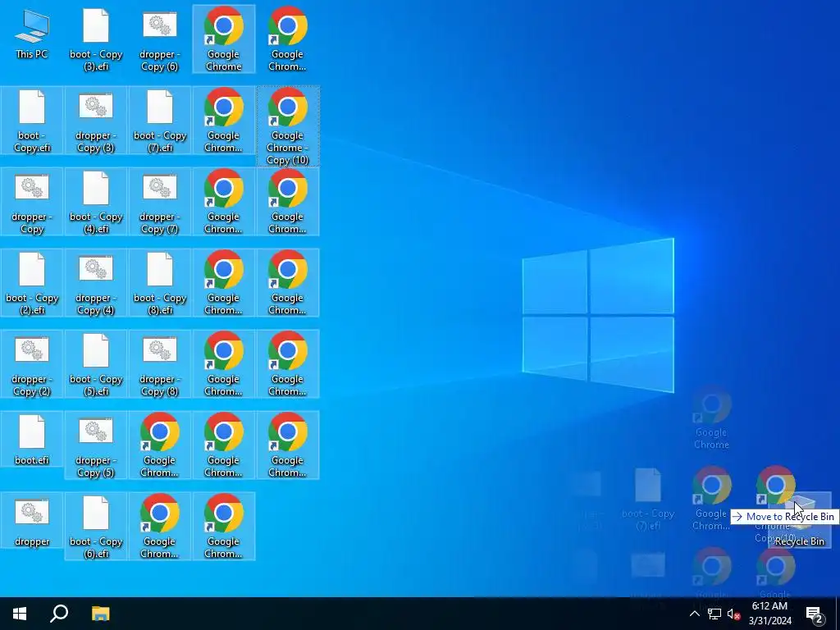Select the plain dropper icon
The width and height of the screenshot is (840, 630).
click(x=32, y=520)
